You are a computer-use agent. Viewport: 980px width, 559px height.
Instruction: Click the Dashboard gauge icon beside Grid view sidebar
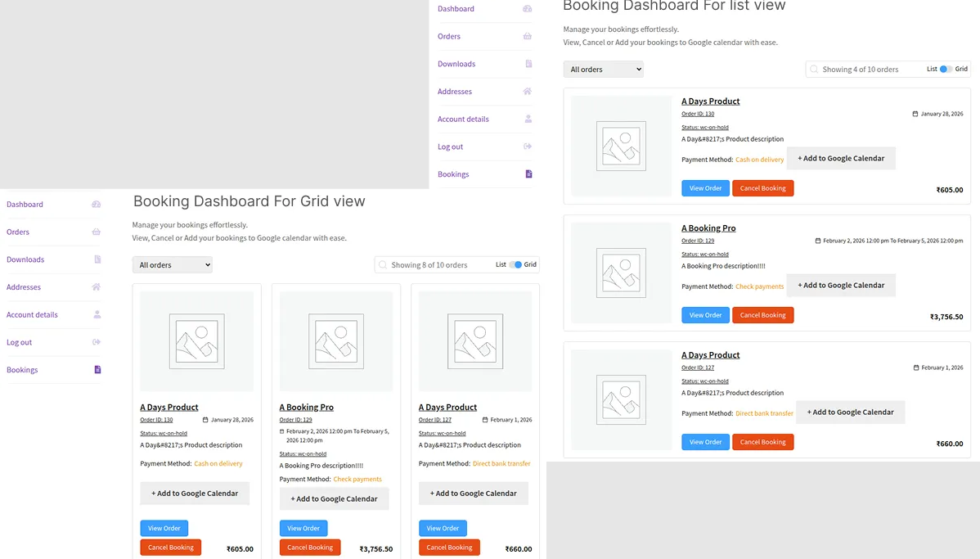(96, 205)
